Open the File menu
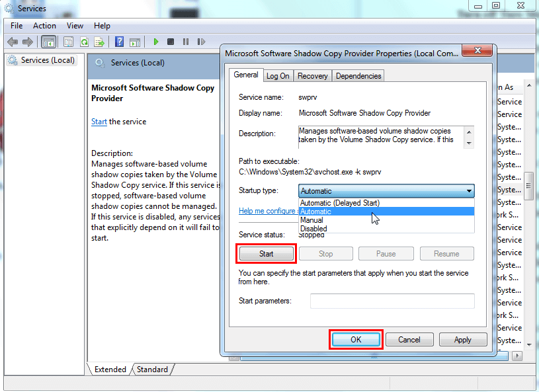This screenshot has width=539, height=392. point(17,26)
